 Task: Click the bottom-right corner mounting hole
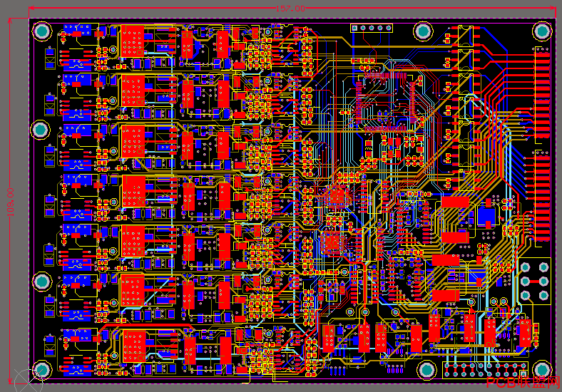[x=541, y=370]
